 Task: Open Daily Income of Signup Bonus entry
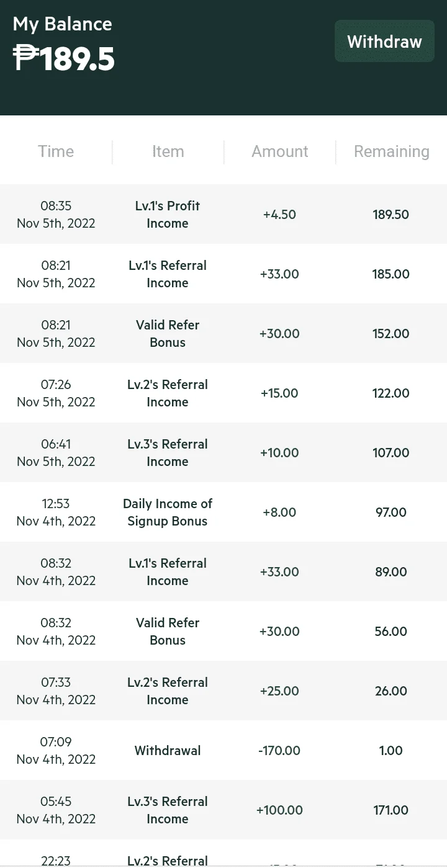tap(223, 512)
